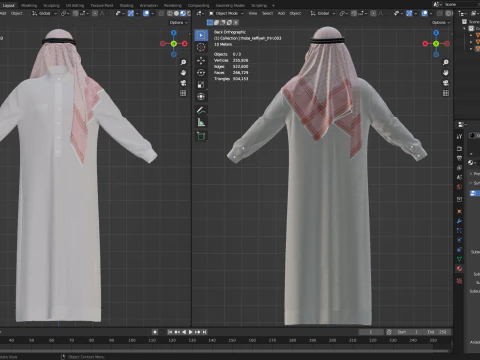This screenshot has height=360, width=480.
Task: Open the Material properties tab
Action: pyautogui.click(x=459, y=269)
